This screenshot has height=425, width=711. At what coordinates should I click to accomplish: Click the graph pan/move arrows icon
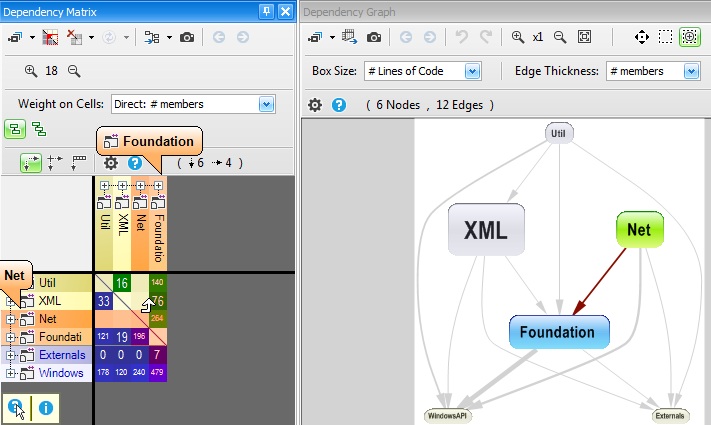pyautogui.click(x=642, y=37)
